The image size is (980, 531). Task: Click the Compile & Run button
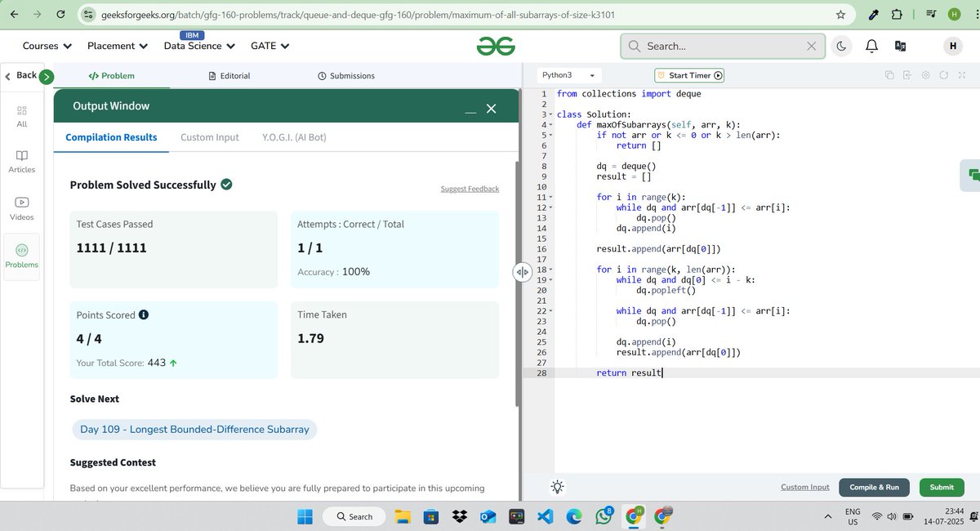874,487
